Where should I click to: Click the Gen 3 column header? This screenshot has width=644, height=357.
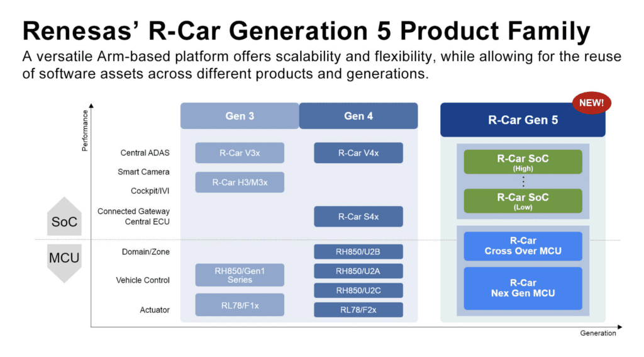240,116
